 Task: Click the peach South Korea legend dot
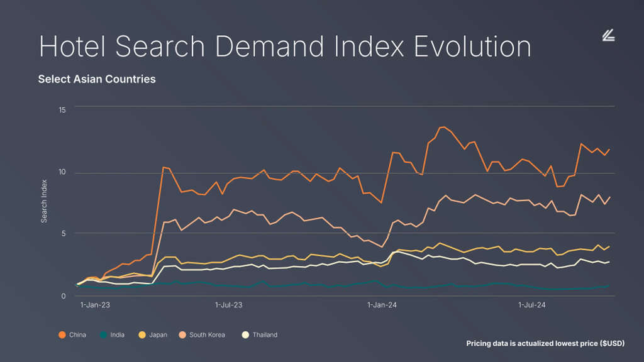pyautogui.click(x=182, y=335)
